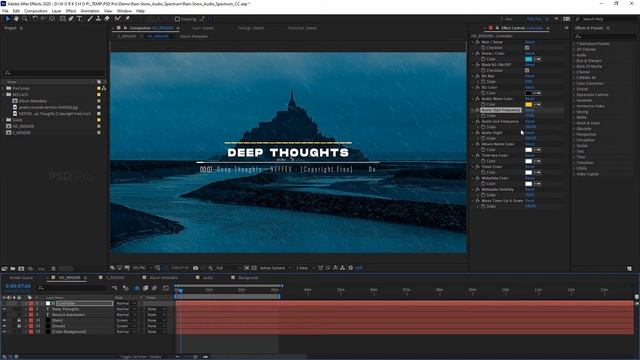Reset the Timer Color effect

530,167
